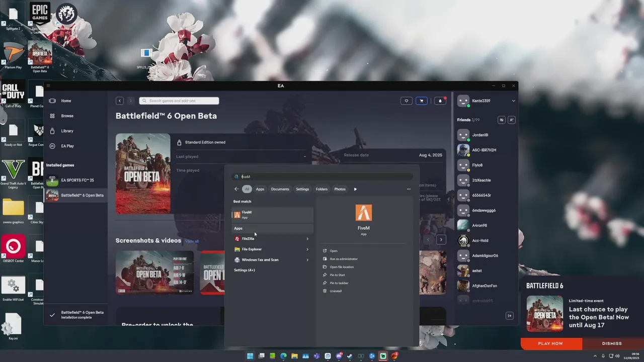Open the wishlist heart icon in EA app
The height and width of the screenshot is (362, 644).
407,101
